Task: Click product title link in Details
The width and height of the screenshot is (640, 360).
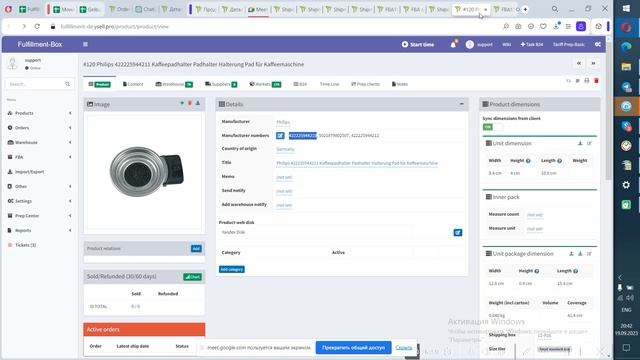Action: [x=357, y=163]
